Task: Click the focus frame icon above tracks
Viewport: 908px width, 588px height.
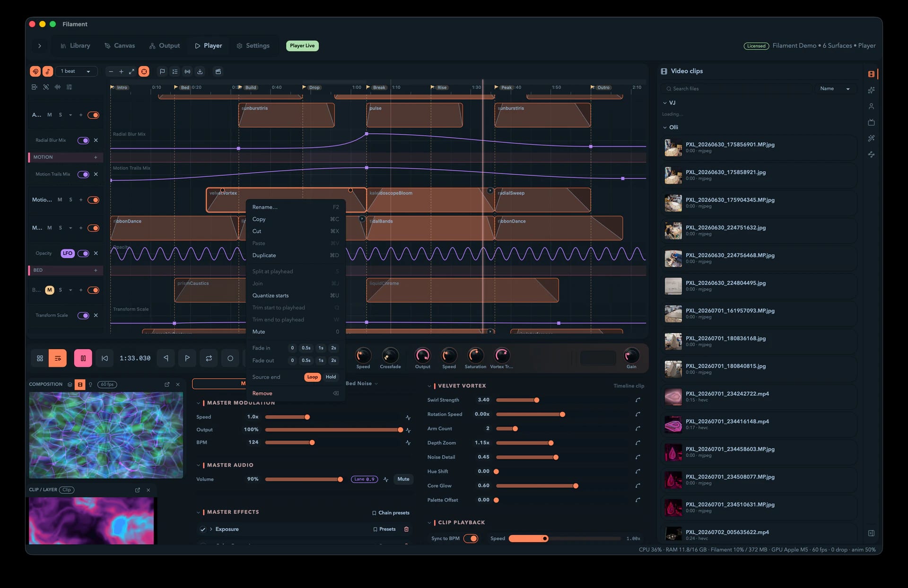Action: pyautogui.click(x=46, y=87)
